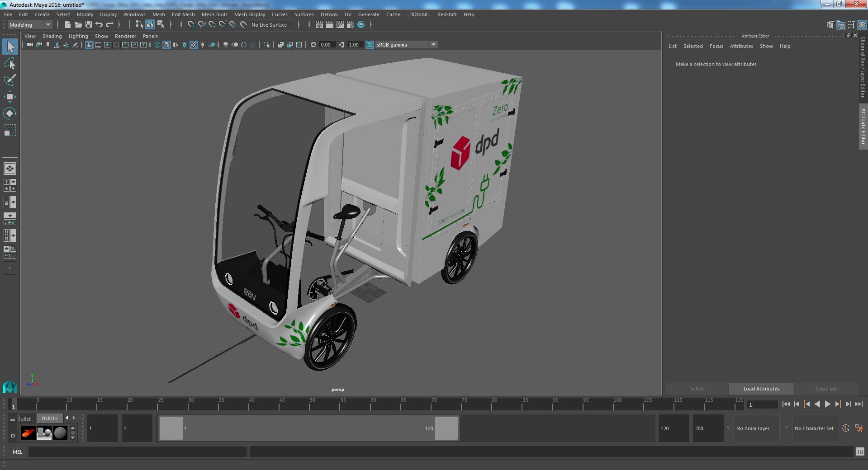The width and height of the screenshot is (868, 470).
Task: Click the range slider left handle
Action: coord(171,428)
